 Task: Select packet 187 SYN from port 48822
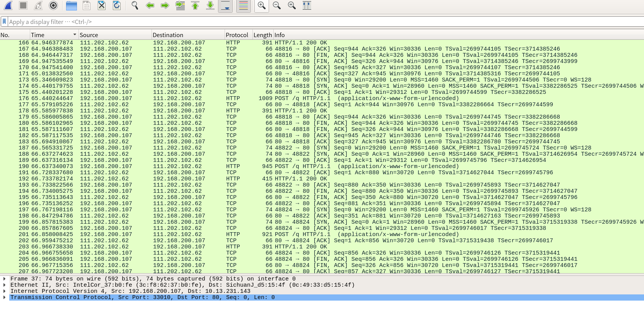(x=322, y=148)
